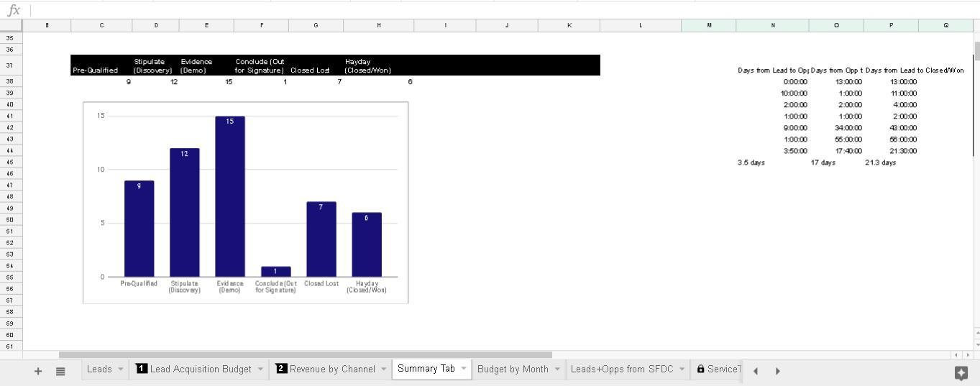Click the Stipulate (Discovery) bar showing 12
Viewport: 980px width, 386px height.
(x=185, y=213)
